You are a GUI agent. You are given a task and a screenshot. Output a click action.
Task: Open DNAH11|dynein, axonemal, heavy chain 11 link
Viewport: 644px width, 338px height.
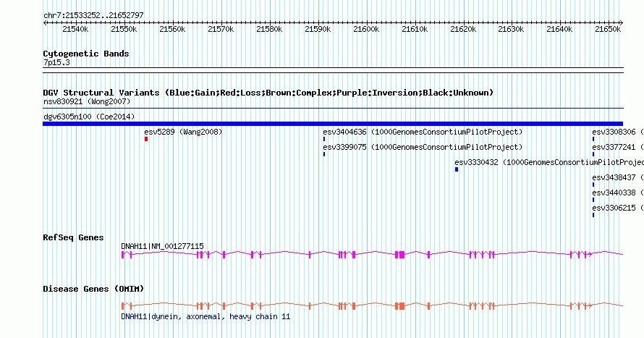[206, 316]
